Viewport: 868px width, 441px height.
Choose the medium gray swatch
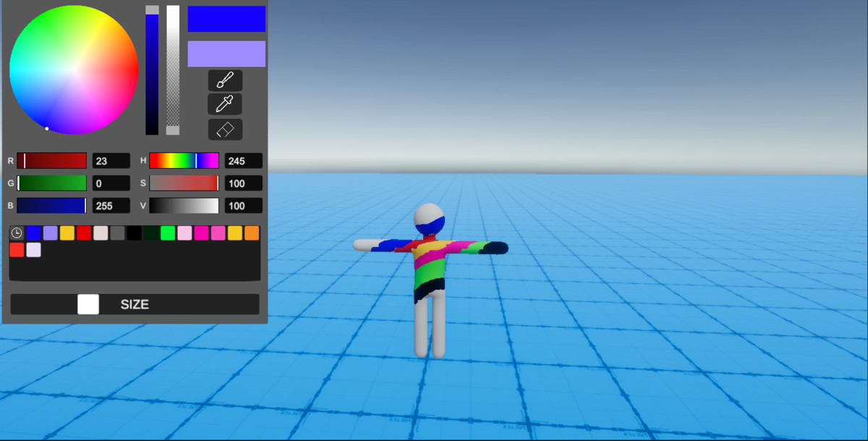[117, 233]
